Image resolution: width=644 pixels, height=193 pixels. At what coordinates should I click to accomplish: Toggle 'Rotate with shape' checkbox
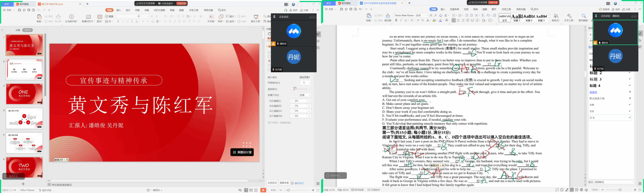269,123
